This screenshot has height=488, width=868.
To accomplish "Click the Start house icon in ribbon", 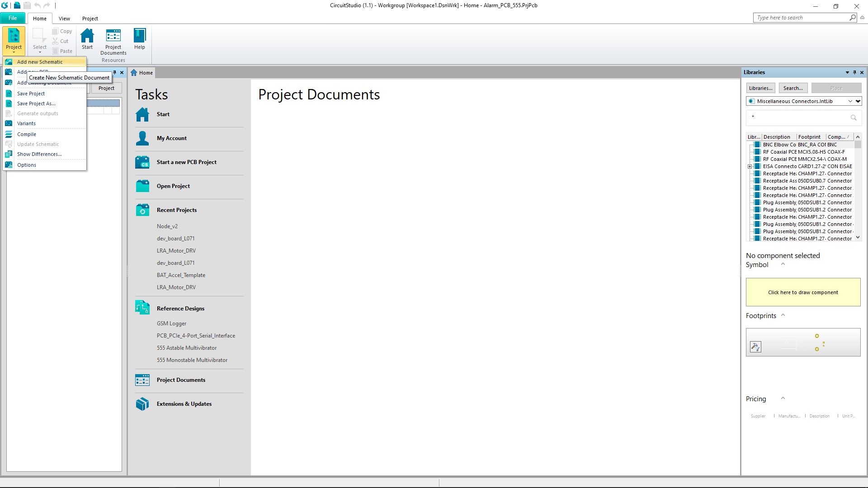I will [x=87, y=36].
